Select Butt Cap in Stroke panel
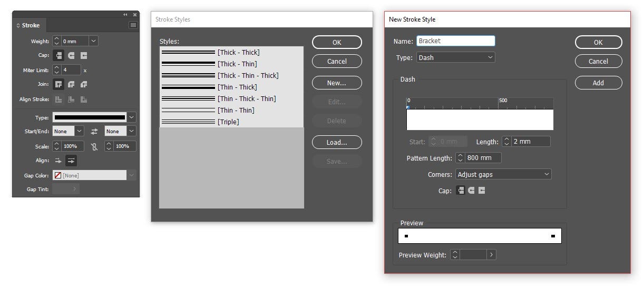644x289 pixels. (58, 55)
